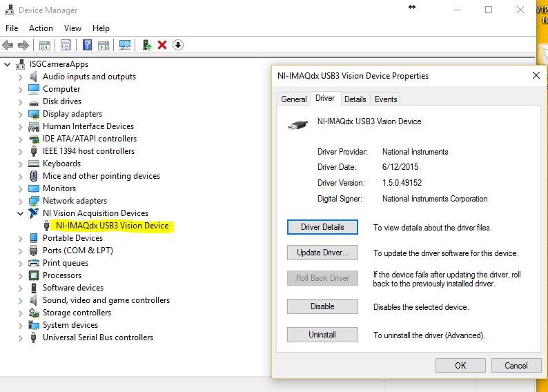
Task: Confirm the dialog with OK
Action: click(x=460, y=366)
